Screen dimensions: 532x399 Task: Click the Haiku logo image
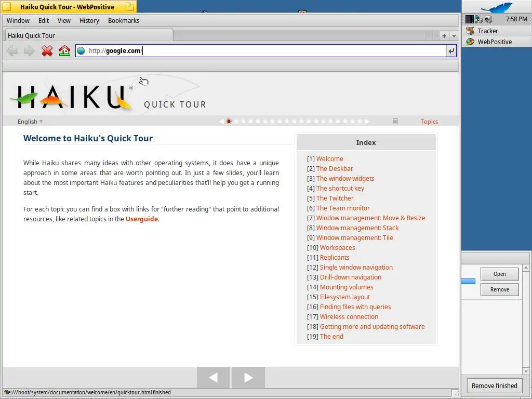(x=71, y=97)
